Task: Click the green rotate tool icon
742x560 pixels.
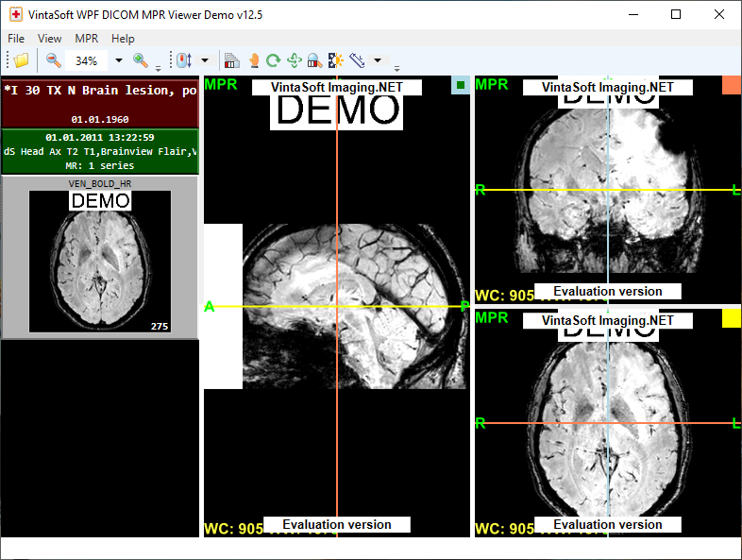Action: [x=273, y=60]
